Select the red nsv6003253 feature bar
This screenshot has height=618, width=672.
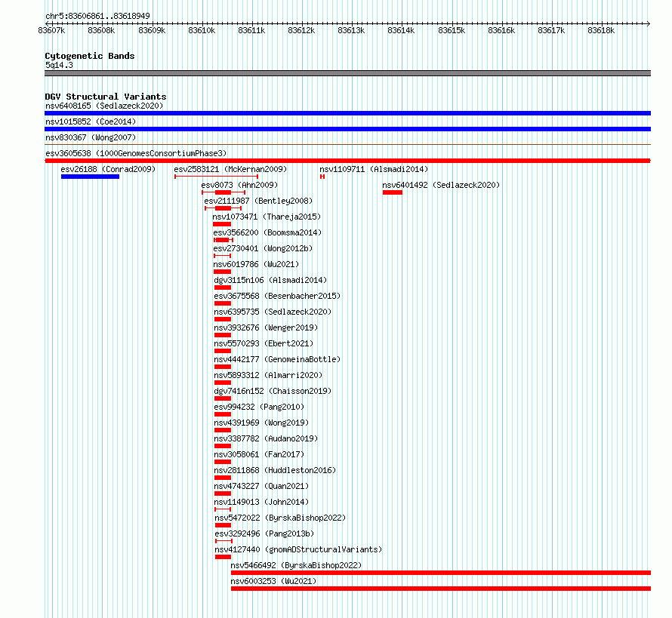tap(441, 589)
